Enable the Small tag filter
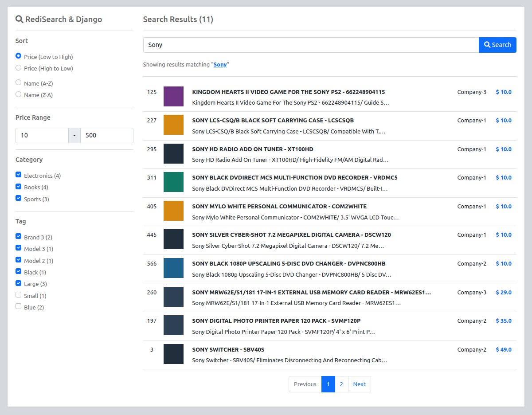The image size is (532, 415). [x=18, y=294]
